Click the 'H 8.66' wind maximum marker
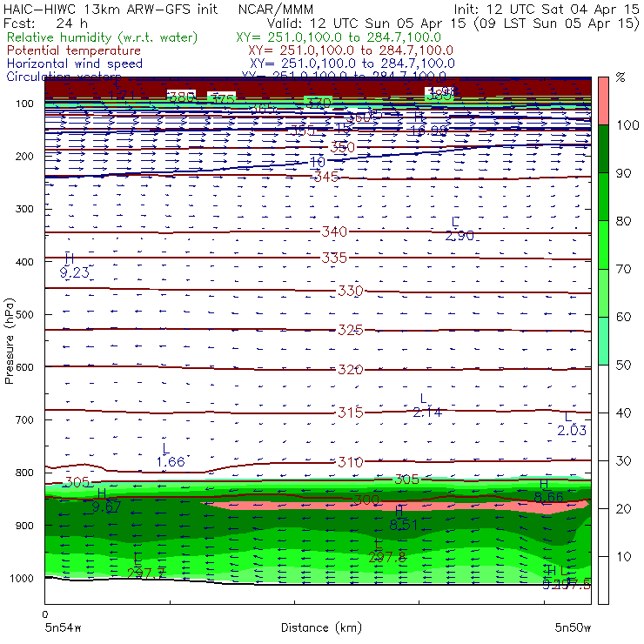 tap(548, 491)
